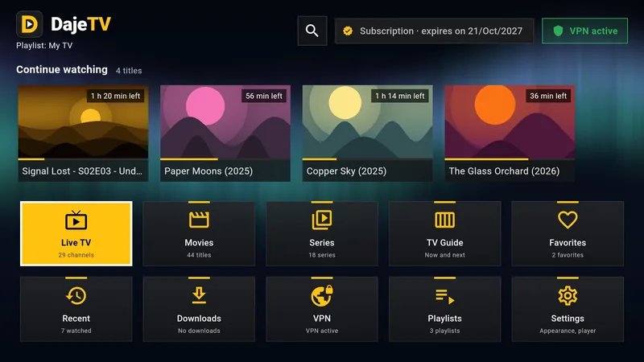Image resolution: width=644 pixels, height=362 pixels.
Task: Select the Recent label
Action: 76,319
